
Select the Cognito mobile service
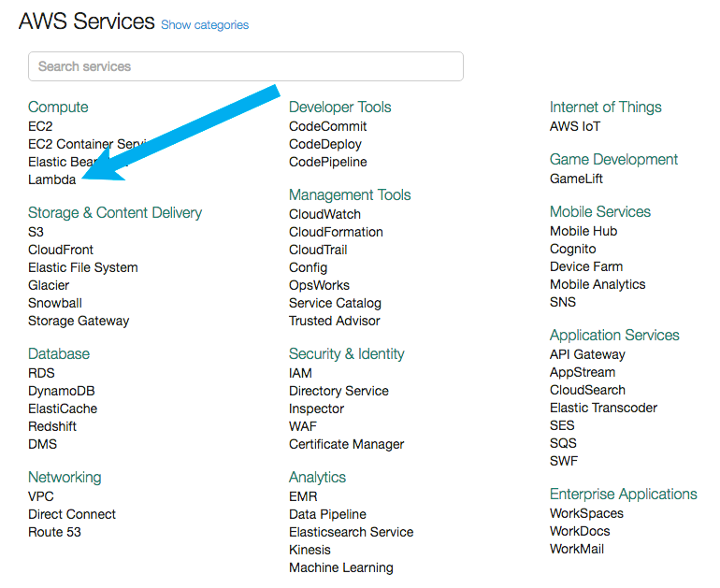[572, 249]
